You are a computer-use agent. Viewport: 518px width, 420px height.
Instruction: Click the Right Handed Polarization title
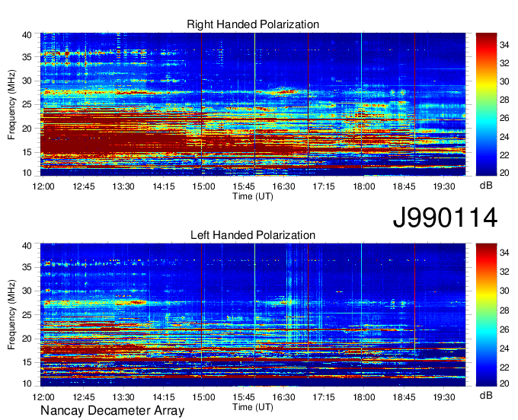click(253, 24)
